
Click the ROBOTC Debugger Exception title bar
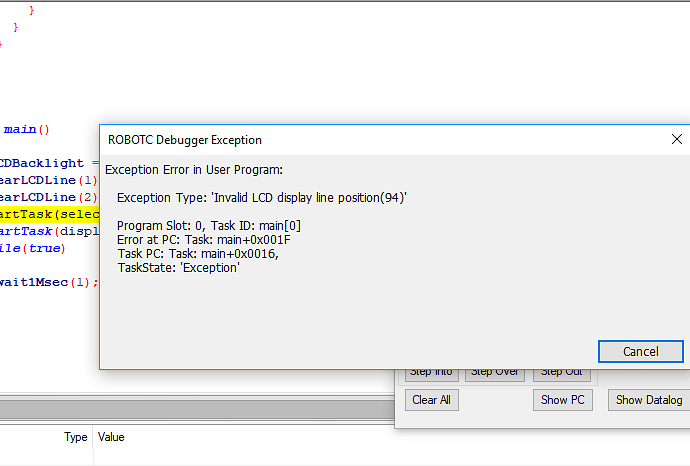pyautogui.click(x=383, y=140)
